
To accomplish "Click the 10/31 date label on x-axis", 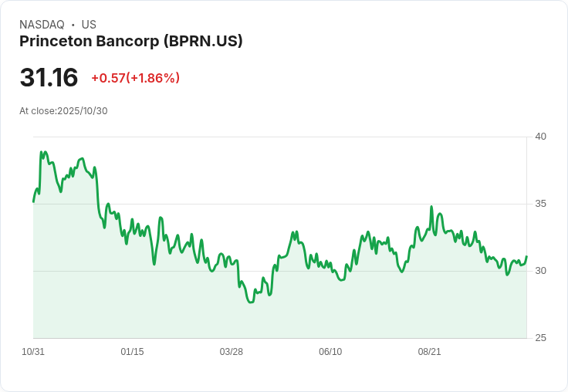I will click(33, 352).
